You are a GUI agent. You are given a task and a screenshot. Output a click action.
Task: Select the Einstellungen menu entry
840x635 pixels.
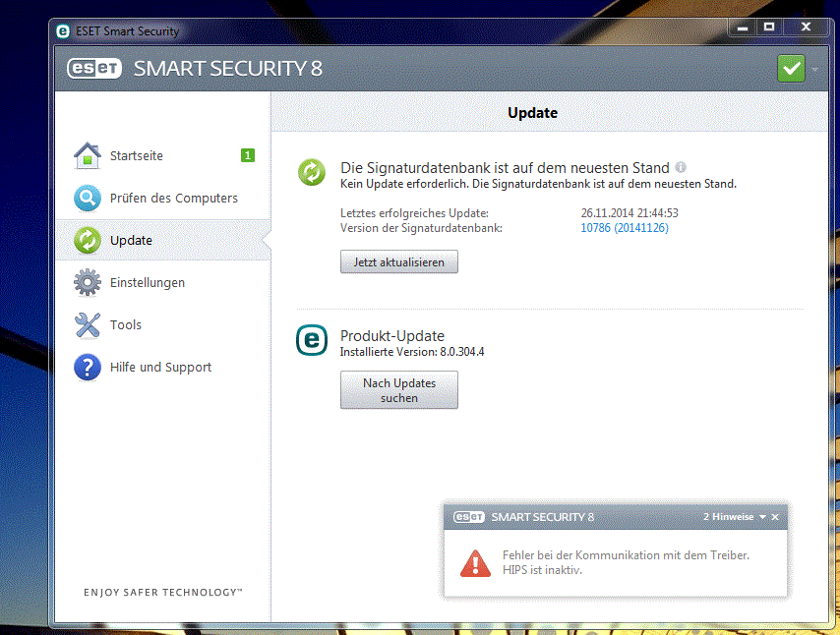[x=148, y=283]
